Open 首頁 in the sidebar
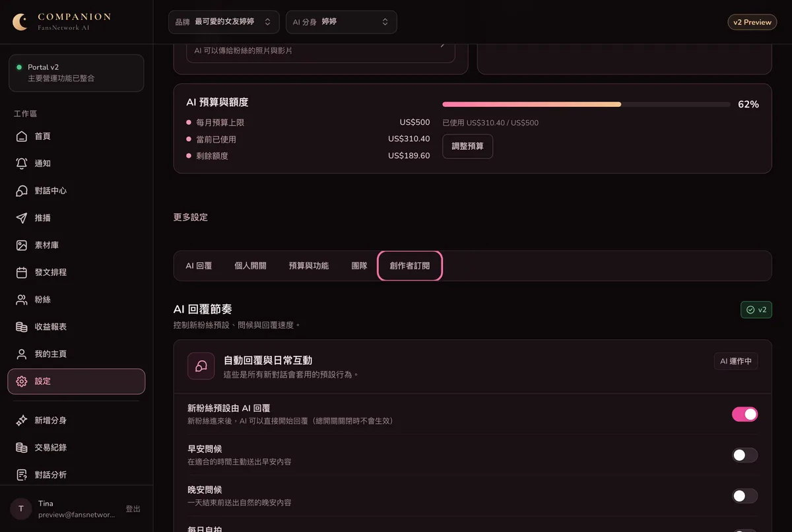The height and width of the screenshot is (532, 792). [77, 136]
